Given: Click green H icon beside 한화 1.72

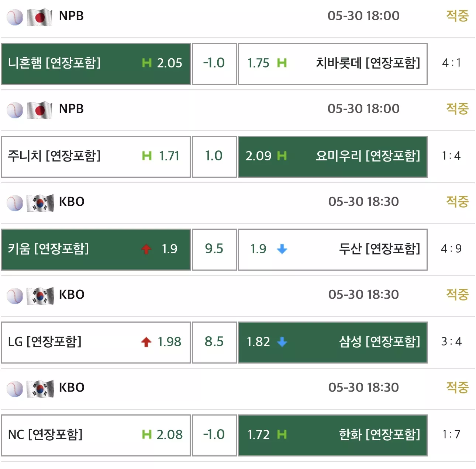Looking at the screenshot, I should point(282,435).
